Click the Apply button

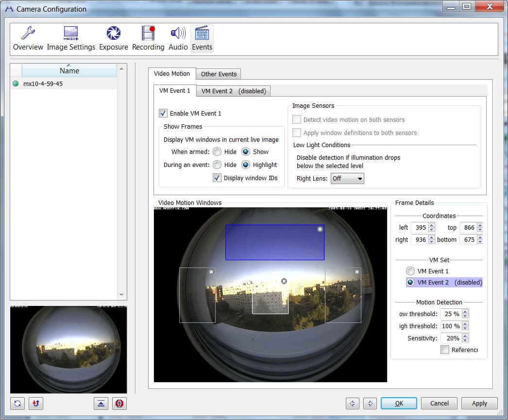[x=479, y=403]
